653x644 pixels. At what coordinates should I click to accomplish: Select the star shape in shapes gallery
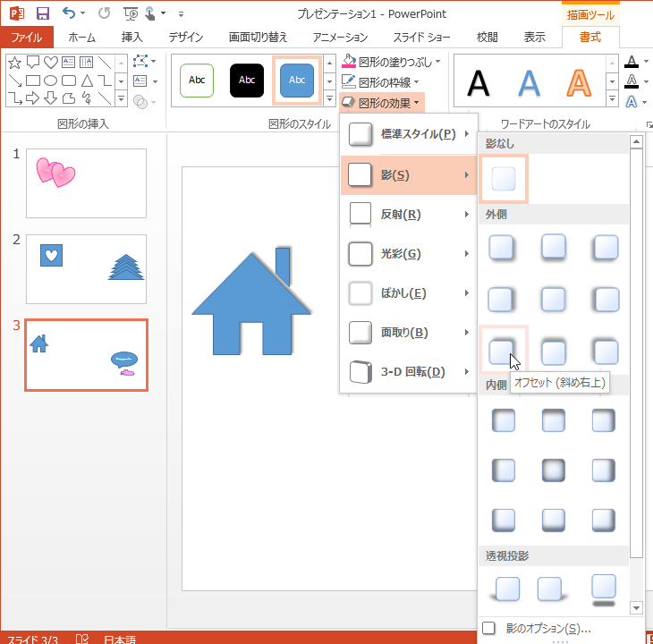[14, 63]
